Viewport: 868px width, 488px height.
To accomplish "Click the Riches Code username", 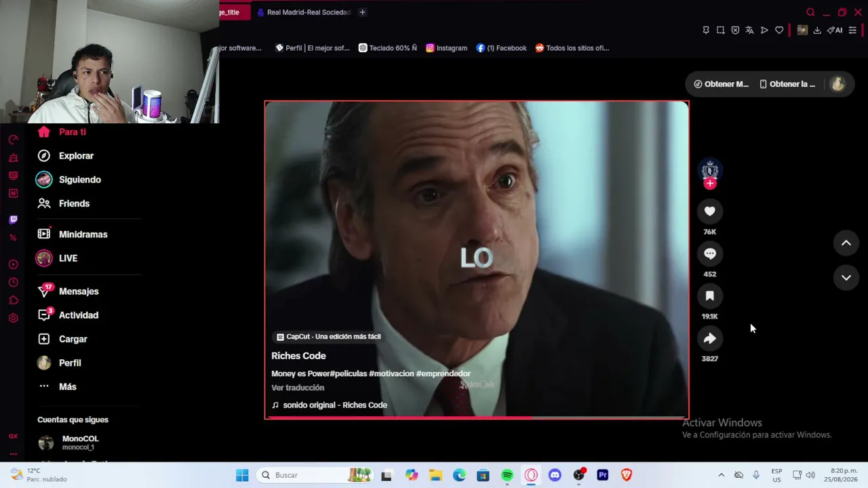I will [298, 356].
